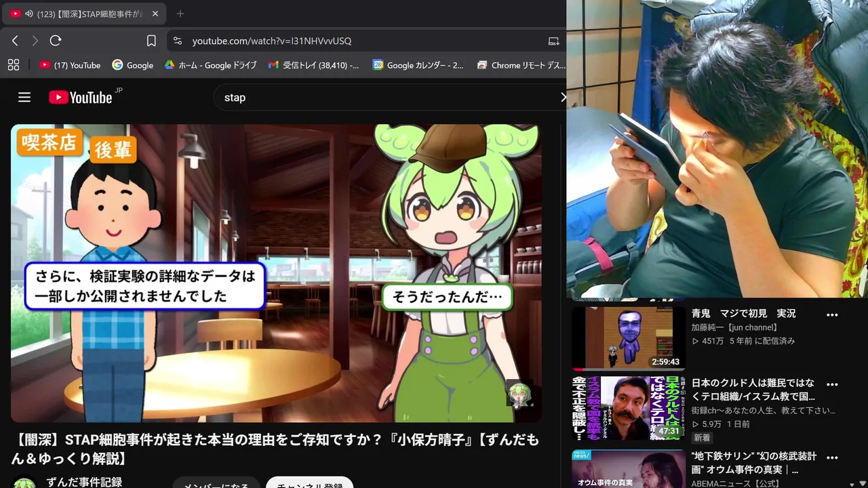Click the メンバーになる join button

click(x=216, y=483)
